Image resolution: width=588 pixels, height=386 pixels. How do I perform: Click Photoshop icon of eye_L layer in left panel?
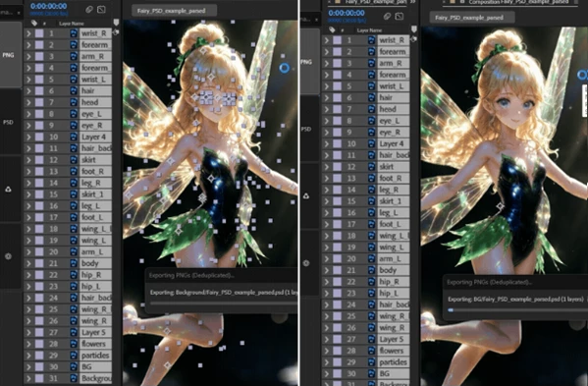tap(74, 114)
